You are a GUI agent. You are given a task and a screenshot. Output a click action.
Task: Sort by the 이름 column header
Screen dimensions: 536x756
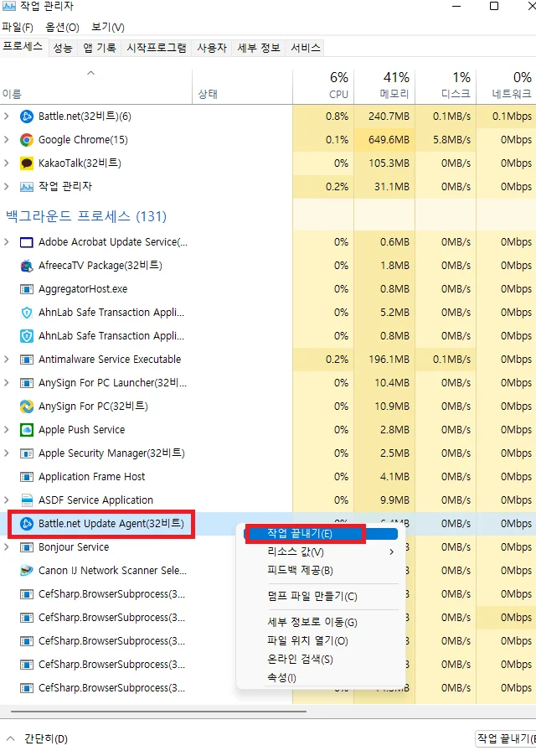point(95,85)
